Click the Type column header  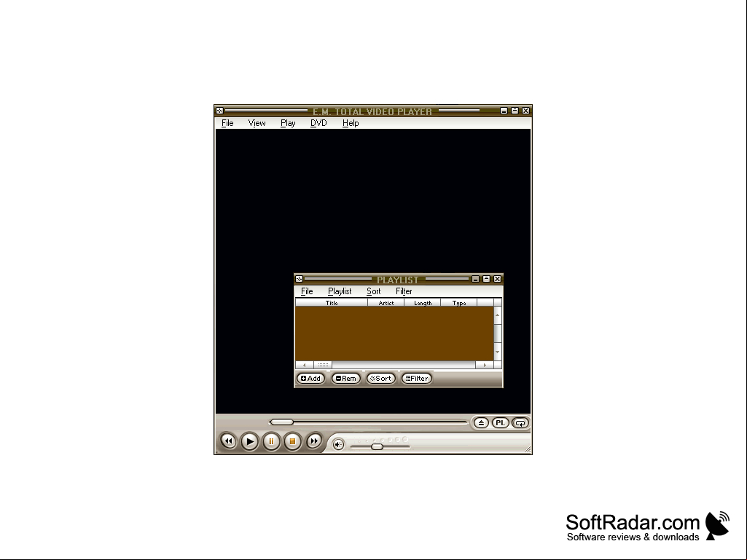click(x=459, y=302)
